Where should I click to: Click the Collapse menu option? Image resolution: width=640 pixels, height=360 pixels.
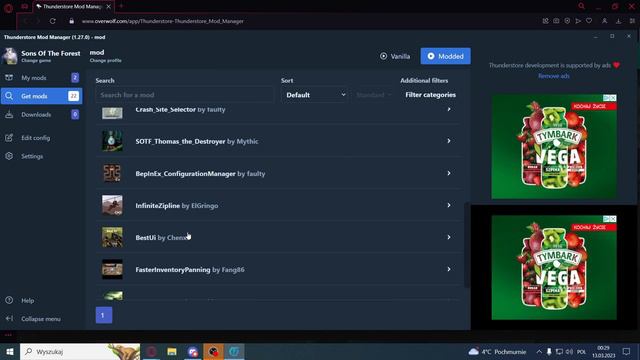pyautogui.click(x=41, y=319)
